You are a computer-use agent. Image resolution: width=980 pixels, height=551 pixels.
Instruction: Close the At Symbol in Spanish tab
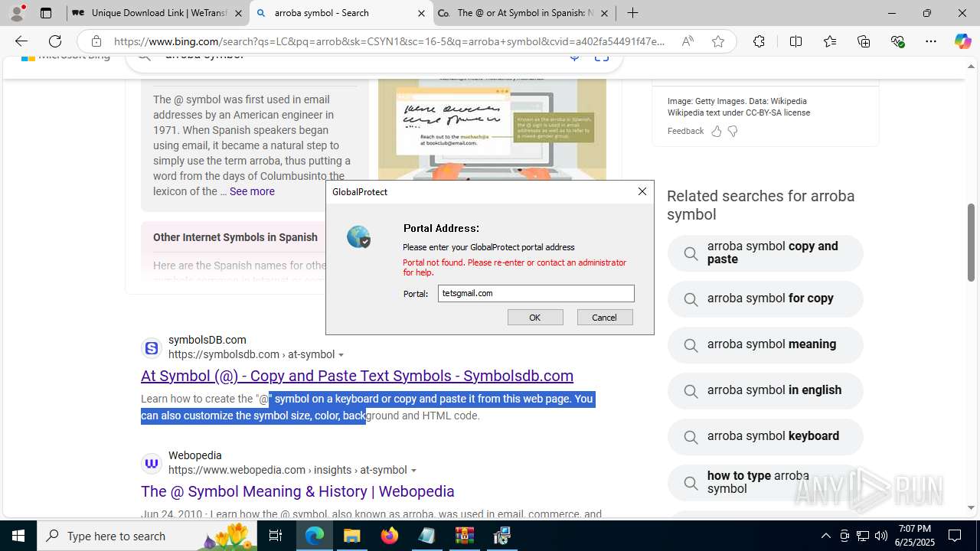[x=604, y=13]
